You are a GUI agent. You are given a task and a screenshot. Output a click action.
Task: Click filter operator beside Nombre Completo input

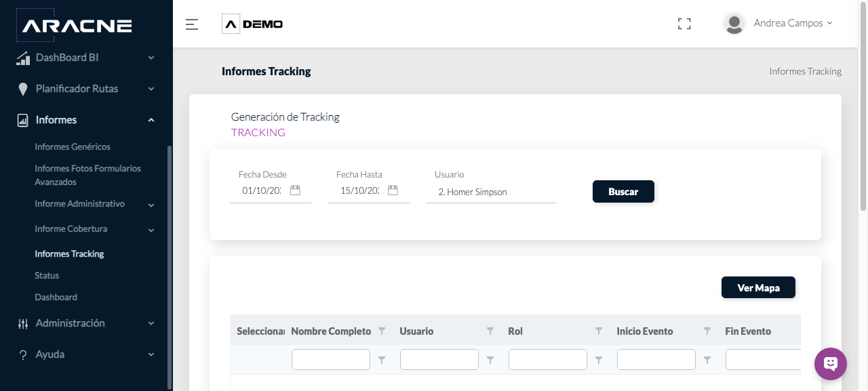(382, 361)
